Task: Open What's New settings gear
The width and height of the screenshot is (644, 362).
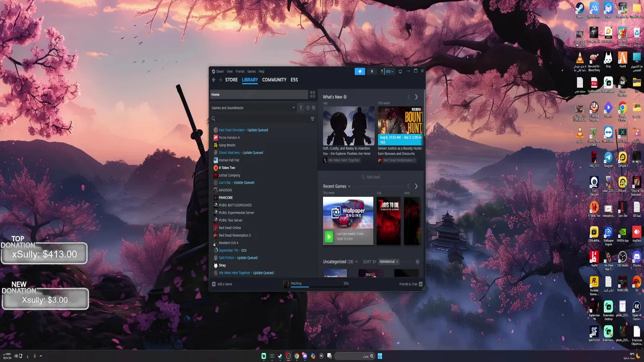Action: [x=345, y=97]
